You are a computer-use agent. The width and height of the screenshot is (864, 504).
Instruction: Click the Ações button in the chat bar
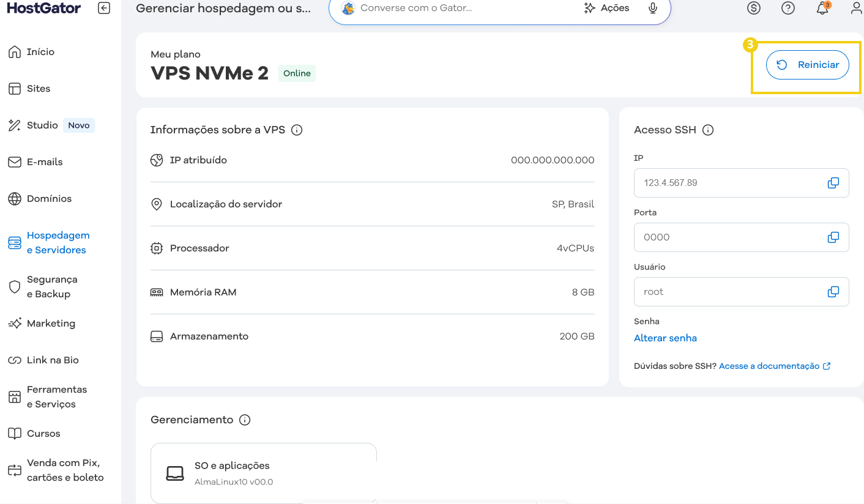click(606, 8)
